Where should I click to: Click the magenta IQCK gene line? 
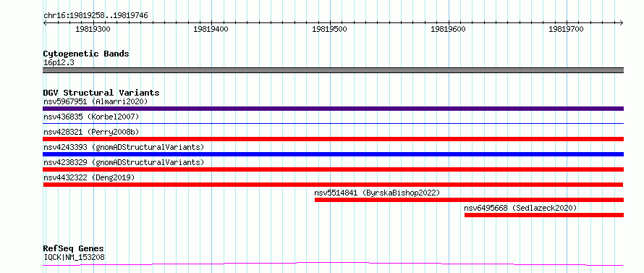tap(333, 264)
